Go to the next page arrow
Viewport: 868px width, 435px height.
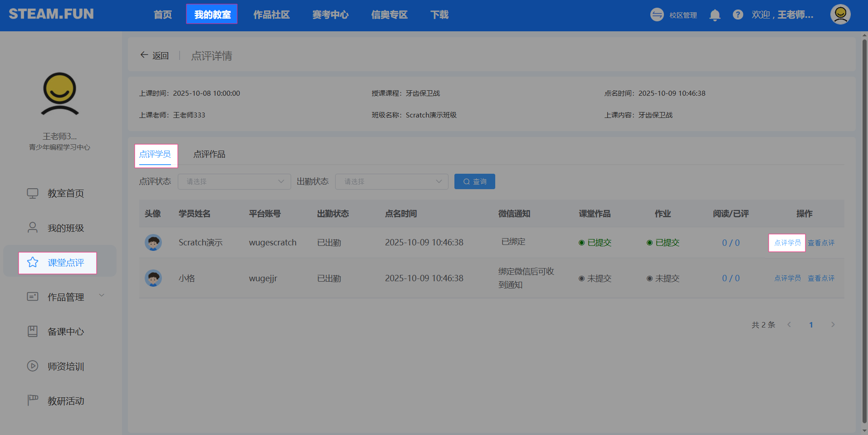pyautogui.click(x=833, y=325)
